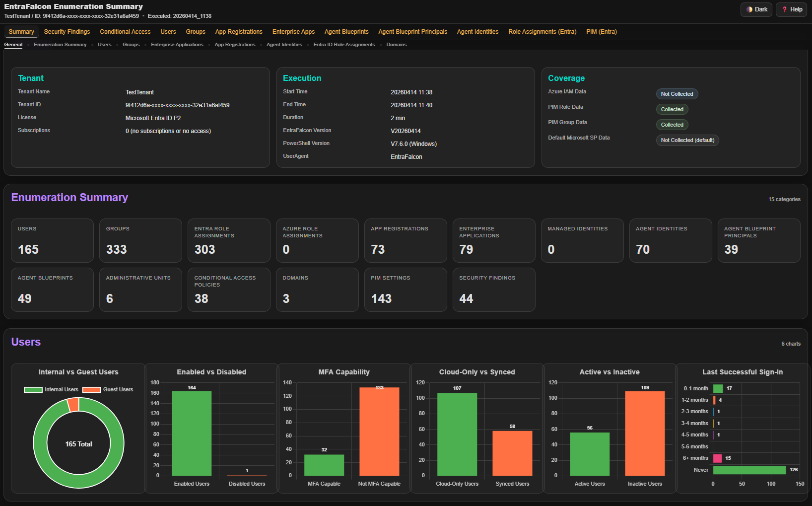Image resolution: width=812 pixels, height=506 pixels.
Task: Jump to Enterprise Applications in the sub-navigation
Action: pyautogui.click(x=177, y=45)
